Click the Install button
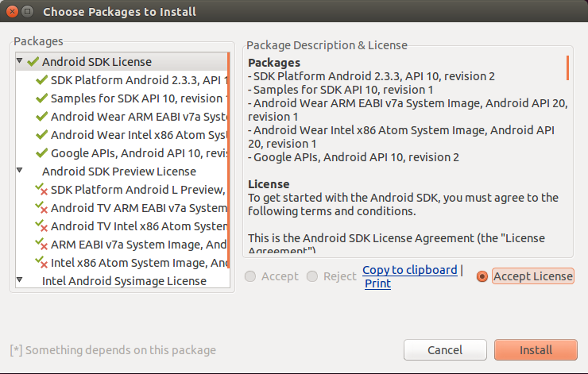Image resolution: width=588 pixels, height=374 pixels. (536, 350)
